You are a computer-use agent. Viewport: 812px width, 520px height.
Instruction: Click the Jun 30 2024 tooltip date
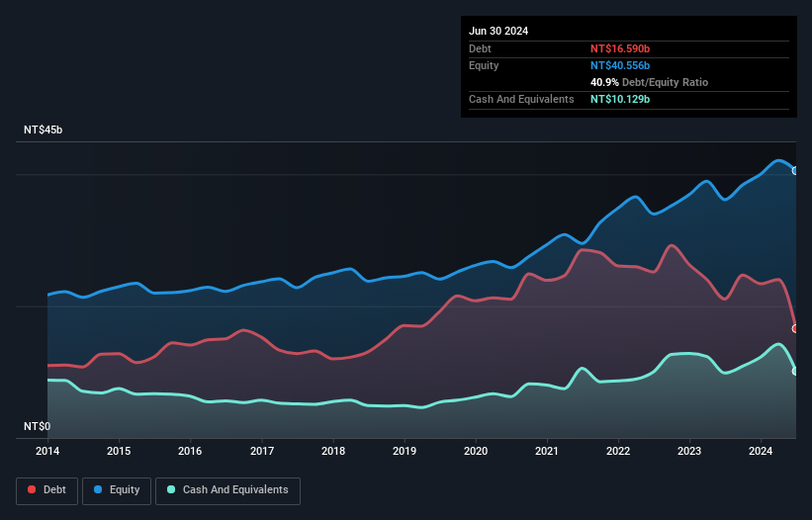(x=498, y=31)
